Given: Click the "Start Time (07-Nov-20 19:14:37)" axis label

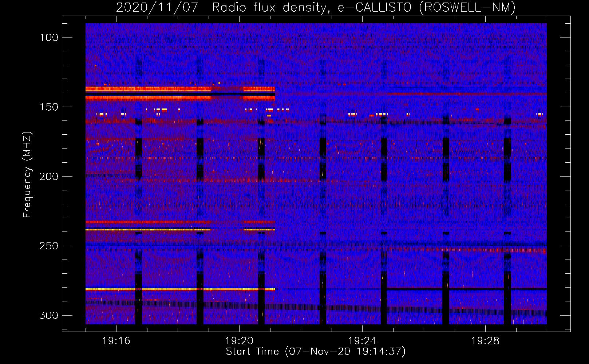Looking at the screenshot, I should [x=316, y=352].
